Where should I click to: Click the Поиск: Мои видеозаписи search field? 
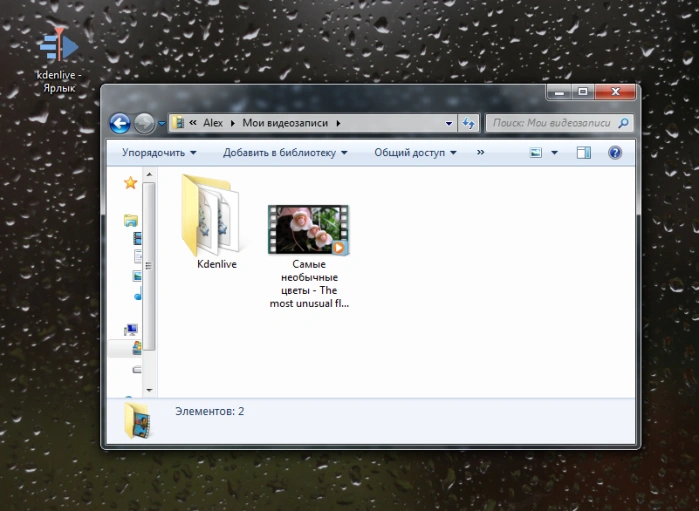click(551, 123)
